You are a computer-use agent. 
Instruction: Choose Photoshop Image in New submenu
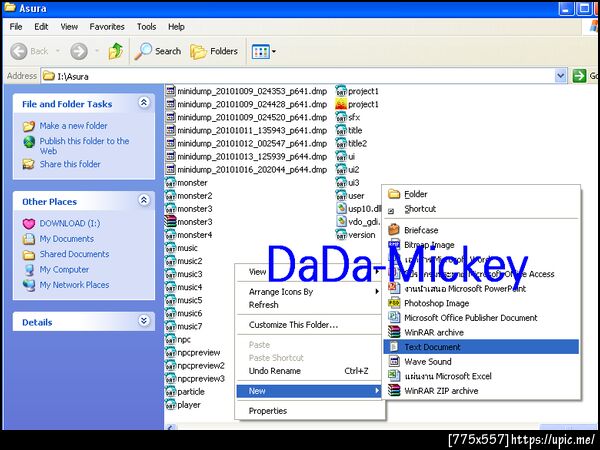(x=481, y=303)
